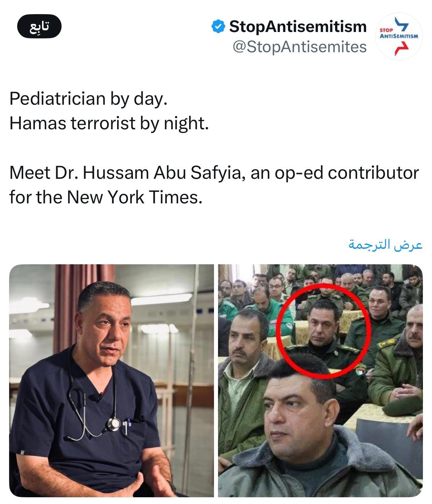Select the "Hamas terrorist by night." text line

(109, 123)
